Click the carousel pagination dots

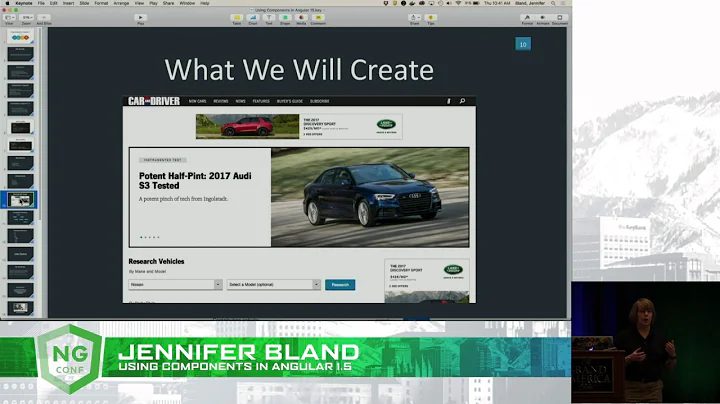(150, 237)
